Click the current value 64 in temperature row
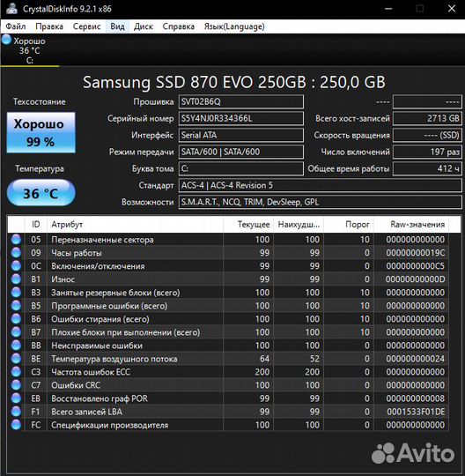The width and height of the screenshot is (465, 476). [264, 359]
